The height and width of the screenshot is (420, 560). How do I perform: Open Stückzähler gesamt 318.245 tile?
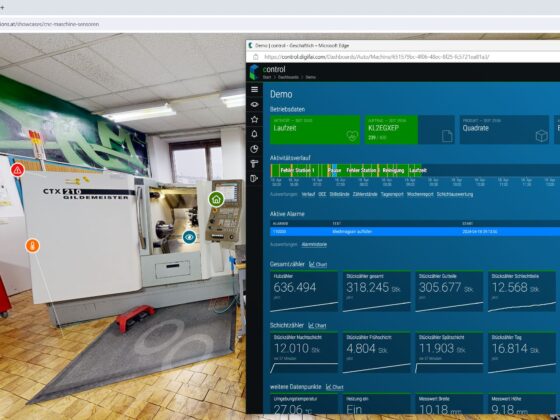pyautogui.click(x=377, y=291)
